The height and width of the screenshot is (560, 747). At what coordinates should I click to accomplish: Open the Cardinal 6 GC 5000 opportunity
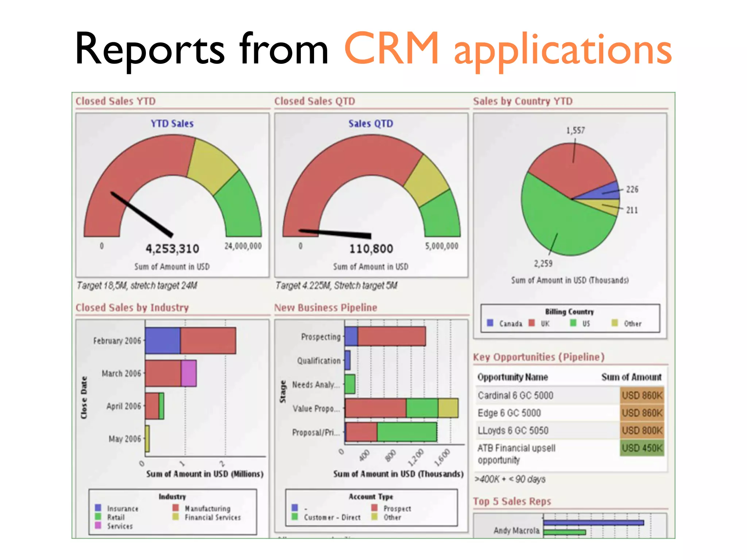click(515, 396)
